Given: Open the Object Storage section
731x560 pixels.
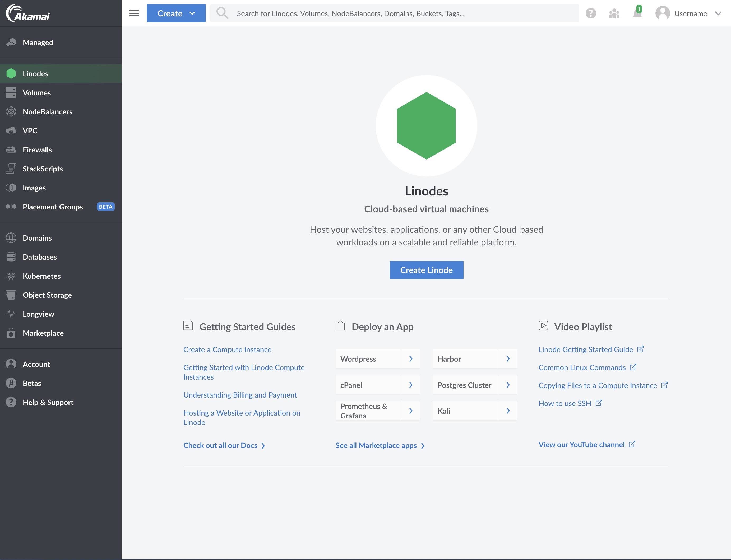Looking at the screenshot, I should point(47,295).
